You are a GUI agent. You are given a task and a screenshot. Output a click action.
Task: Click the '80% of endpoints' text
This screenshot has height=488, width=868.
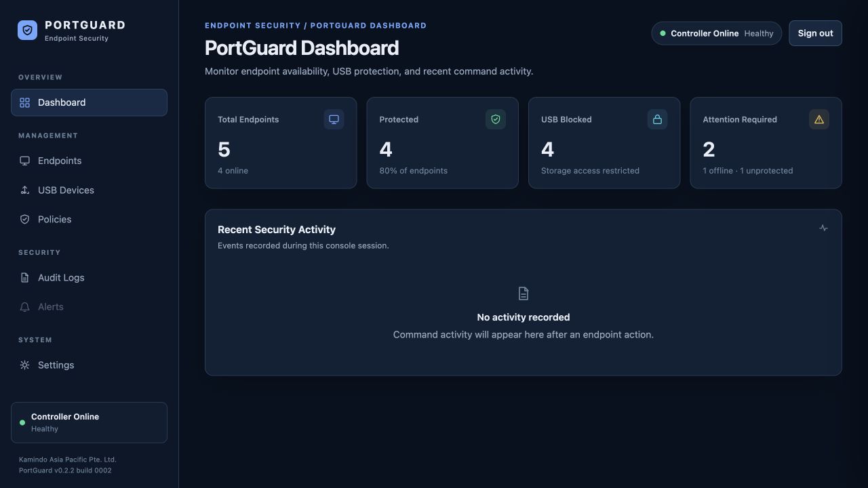414,171
